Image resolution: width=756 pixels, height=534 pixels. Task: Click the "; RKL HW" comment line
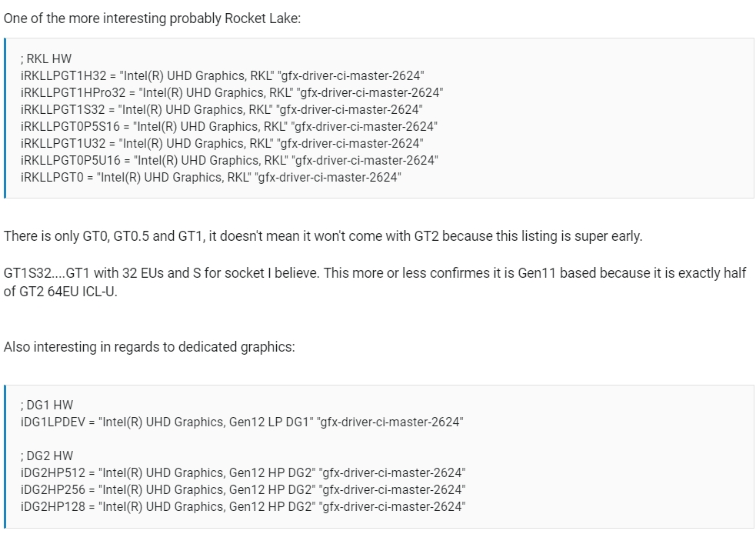[x=46, y=58]
